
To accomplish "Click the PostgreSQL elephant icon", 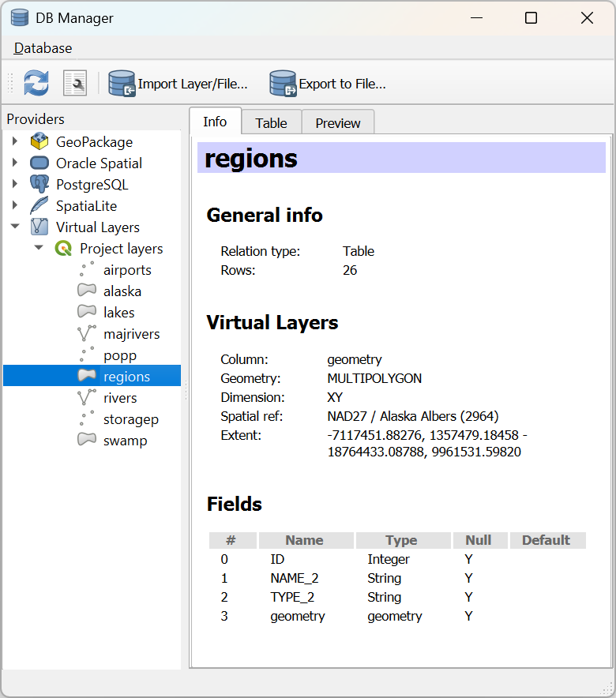I will [39, 185].
